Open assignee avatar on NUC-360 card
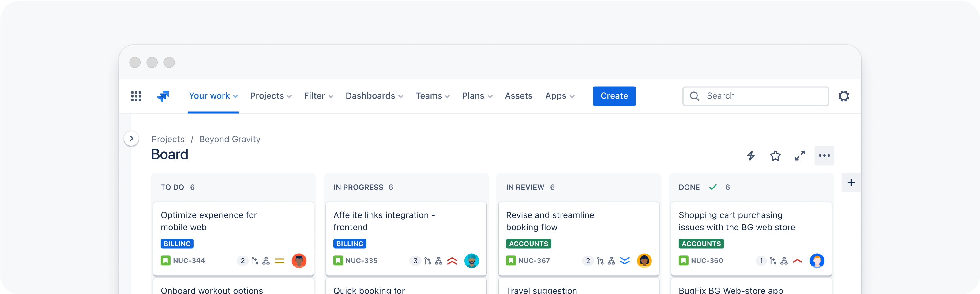Viewport: 980px width, 294px height. point(817,261)
